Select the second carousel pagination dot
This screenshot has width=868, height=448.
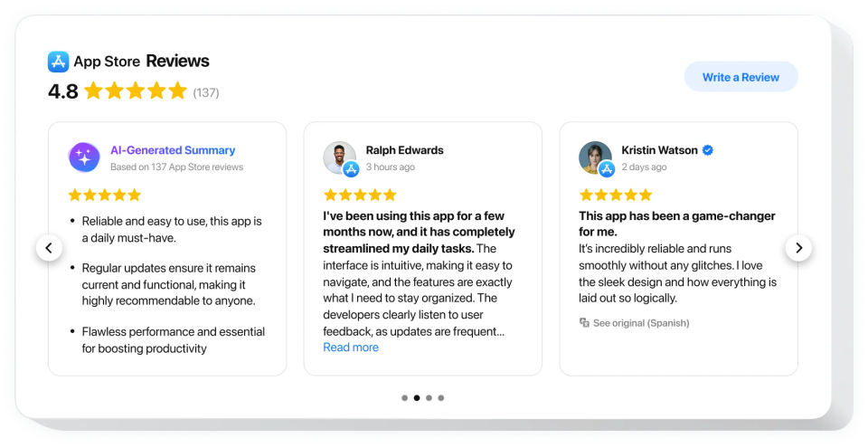[x=417, y=398]
